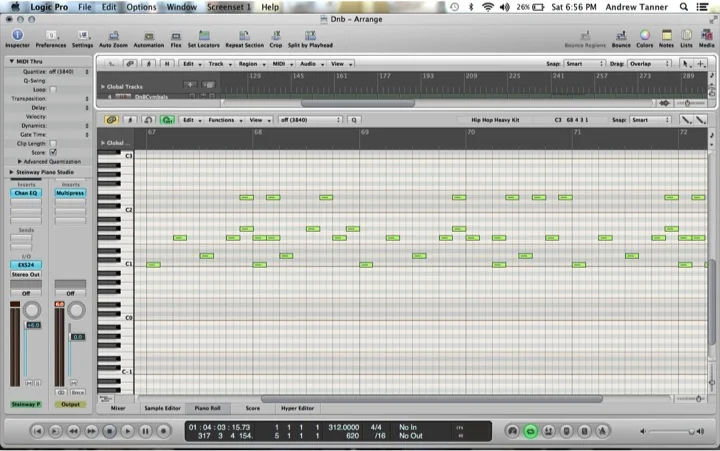
Task: Open piano roll quantize off (3840) dropdown
Action: 310,120
